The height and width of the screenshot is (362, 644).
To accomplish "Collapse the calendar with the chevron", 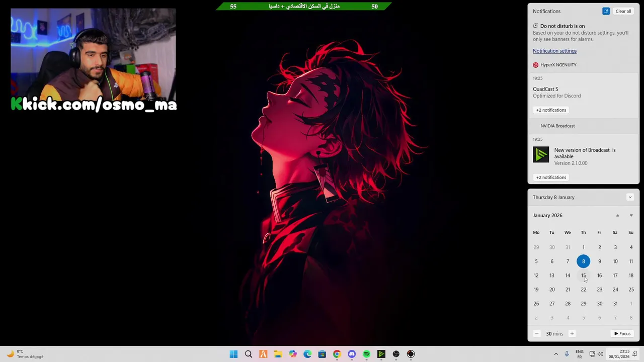I will [630, 197].
